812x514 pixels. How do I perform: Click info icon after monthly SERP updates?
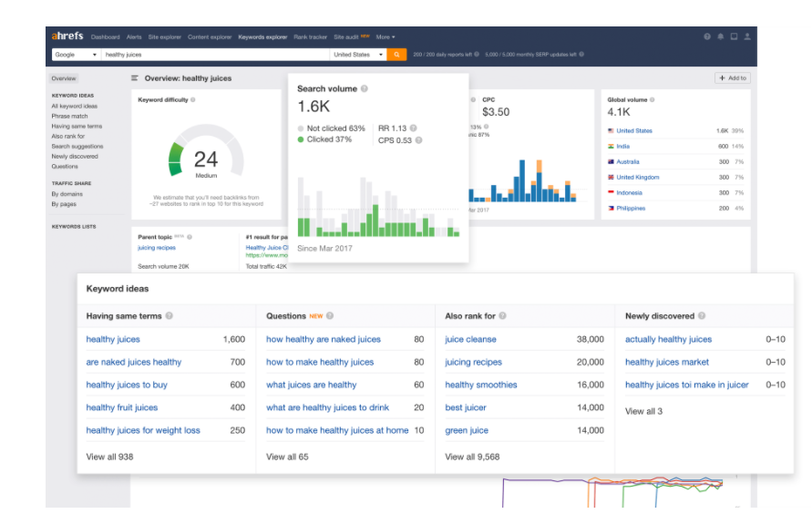click(x=581, y=55)
